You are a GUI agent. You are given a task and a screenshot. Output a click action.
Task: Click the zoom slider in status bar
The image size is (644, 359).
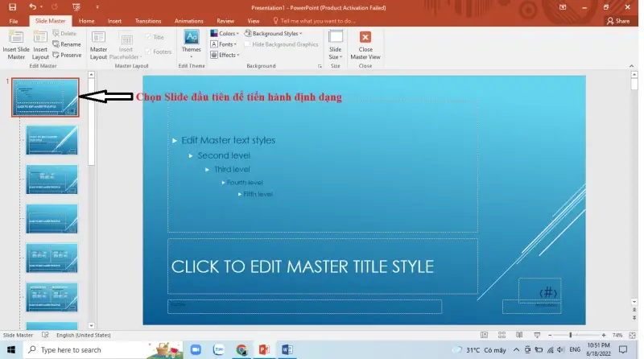pos(571,335)
